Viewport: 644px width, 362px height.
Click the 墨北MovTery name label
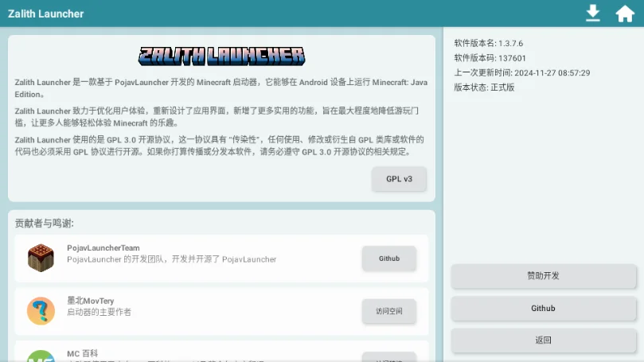click(91, 301)
